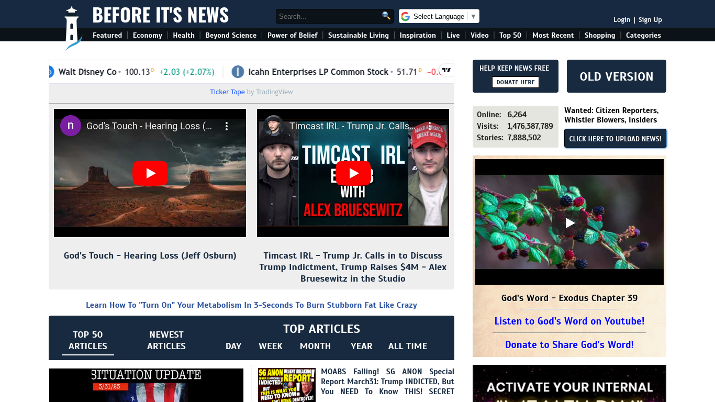The height and width of the screenshot is (402, 715).
Task: Open the Sign Up link
Action: click(650, 20)
